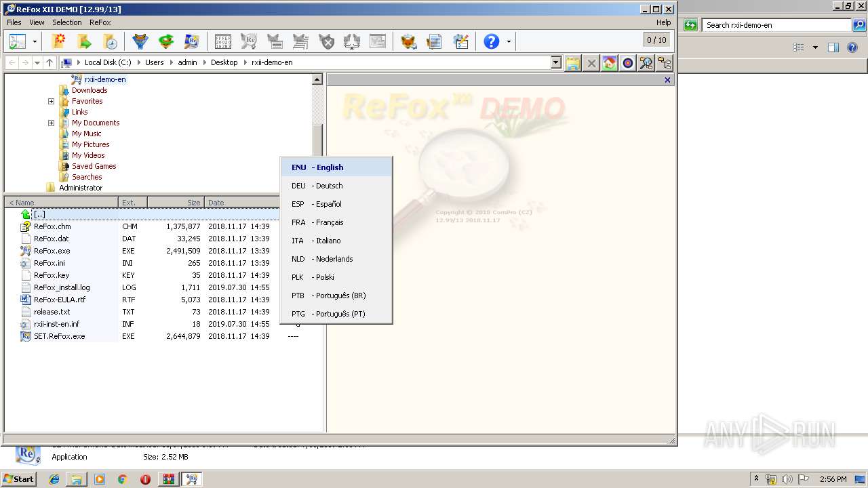Click the tree pane scrollbar up arrow
This screenshot has width=868, height=488.
tap(317, 79)
